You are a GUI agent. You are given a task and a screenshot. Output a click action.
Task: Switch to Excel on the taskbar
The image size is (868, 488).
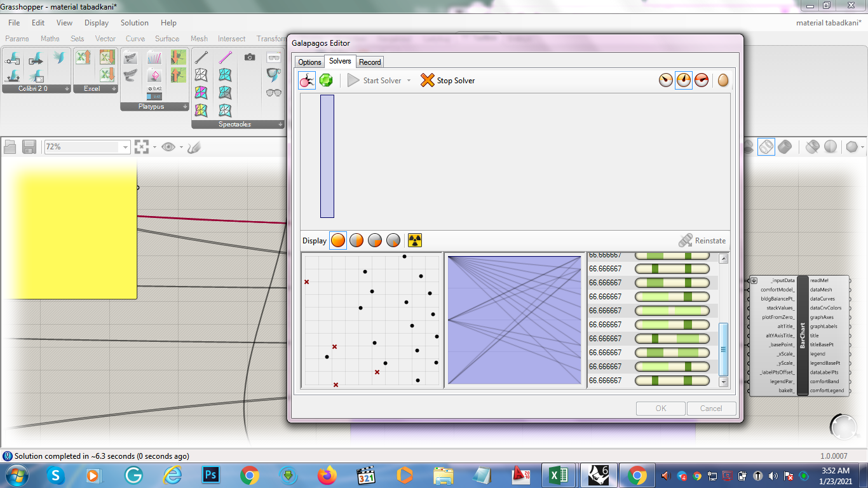click(x=559, y=475)
